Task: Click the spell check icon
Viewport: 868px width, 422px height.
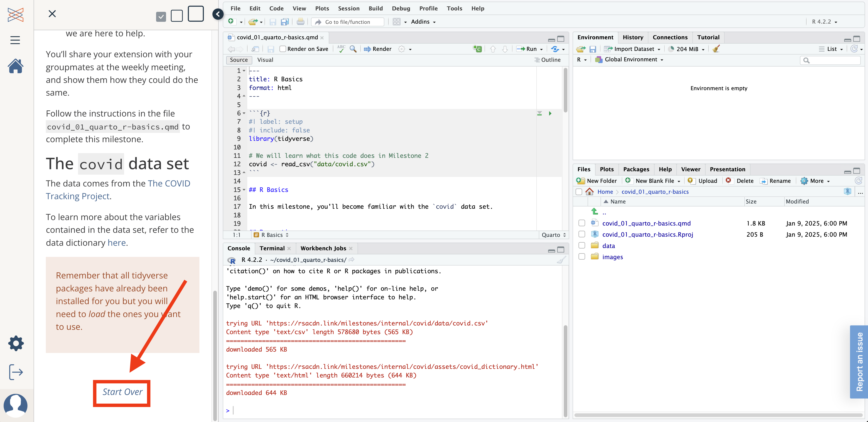Action: coord(341,49)
